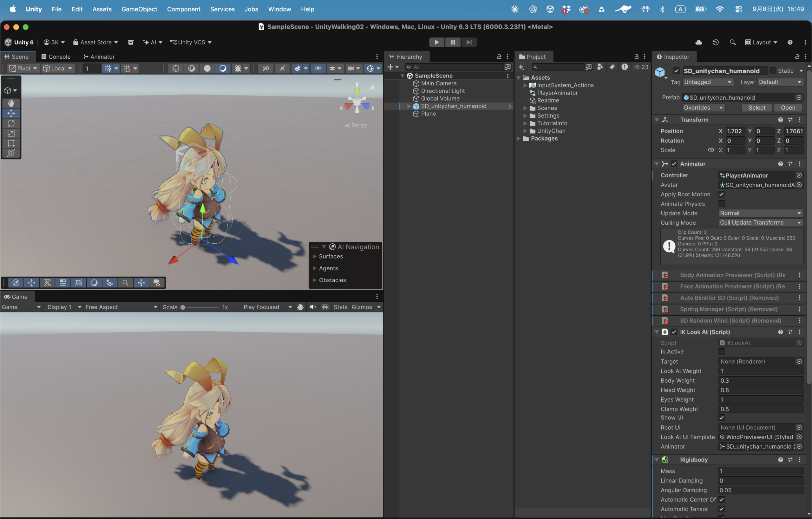Select the Scale tool
This screenshot has height=519, width=812.
(x=11, y=133)
